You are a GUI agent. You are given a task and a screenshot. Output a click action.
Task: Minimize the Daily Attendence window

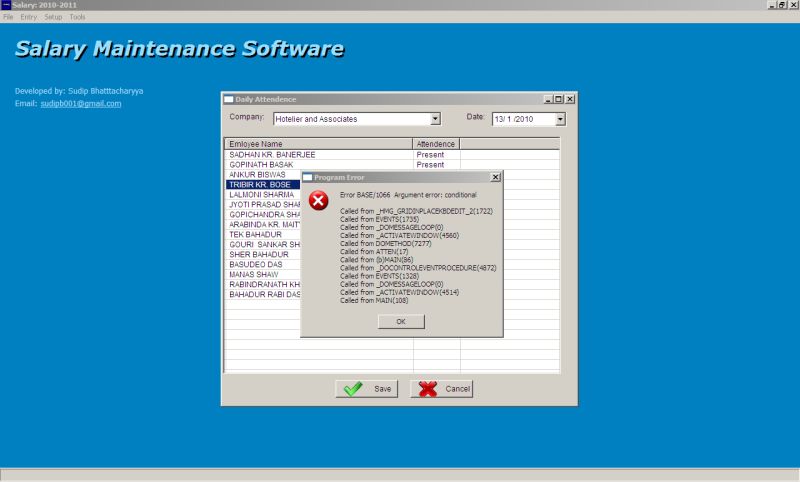coord(549,99)
